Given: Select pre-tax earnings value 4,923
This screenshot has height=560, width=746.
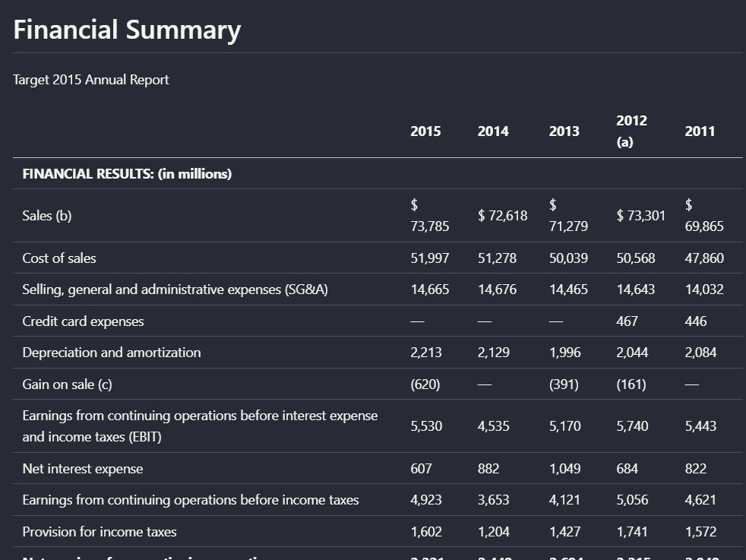Looking at the screenshot, I should pyautogui.click(x=426, y=500).
